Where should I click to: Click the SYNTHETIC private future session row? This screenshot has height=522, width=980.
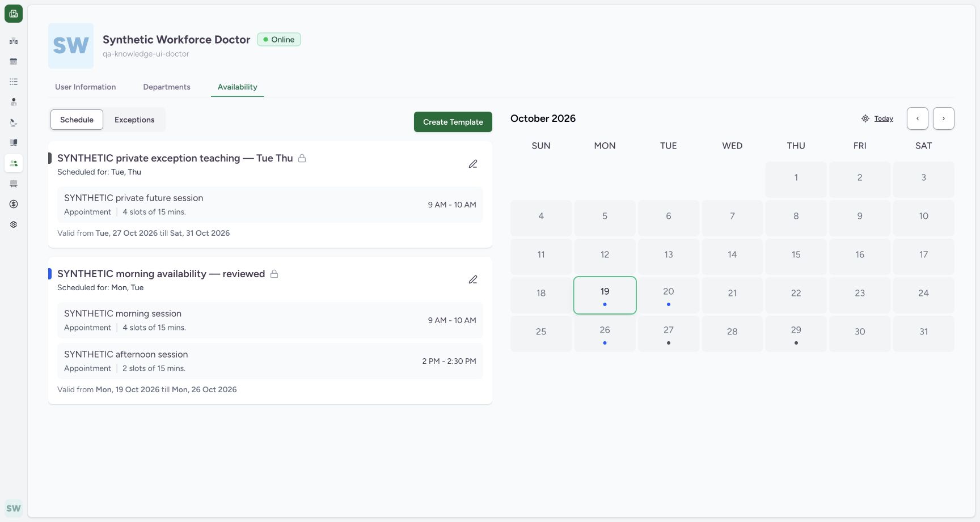(x=270, y=205)
